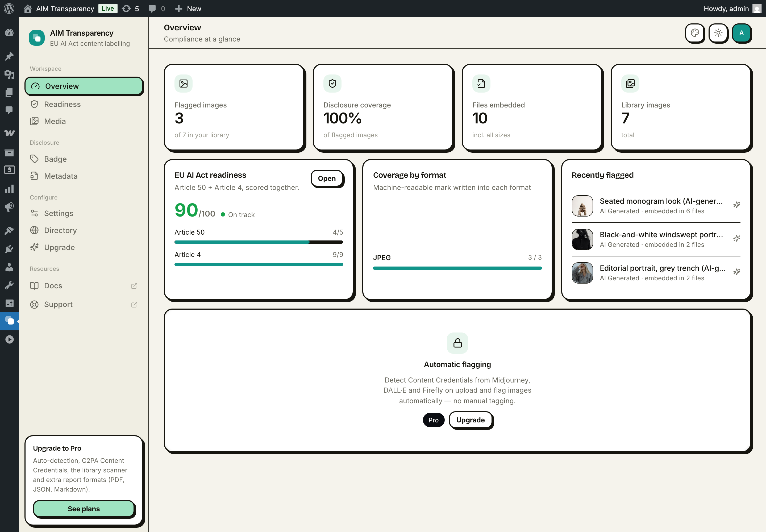Open Marketing megaphone icon

click(9, 207)
